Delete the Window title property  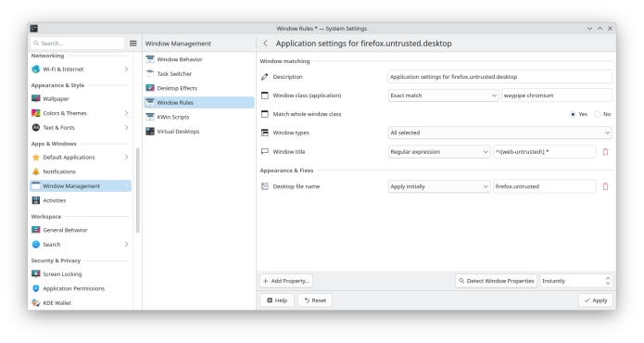[x=605, y=152]
